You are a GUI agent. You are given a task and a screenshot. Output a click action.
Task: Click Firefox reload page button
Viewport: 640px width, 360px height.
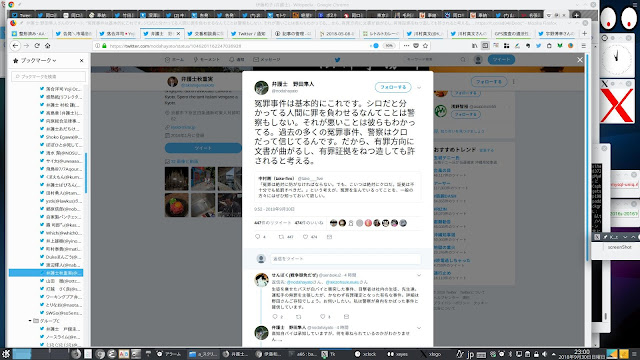(37, 46)
